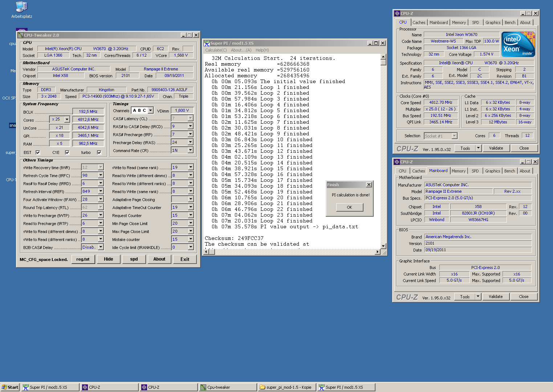553x392 pixels.
Task: Click the Core Speed 4812.70 MHz value
Action: click(441, 102)
